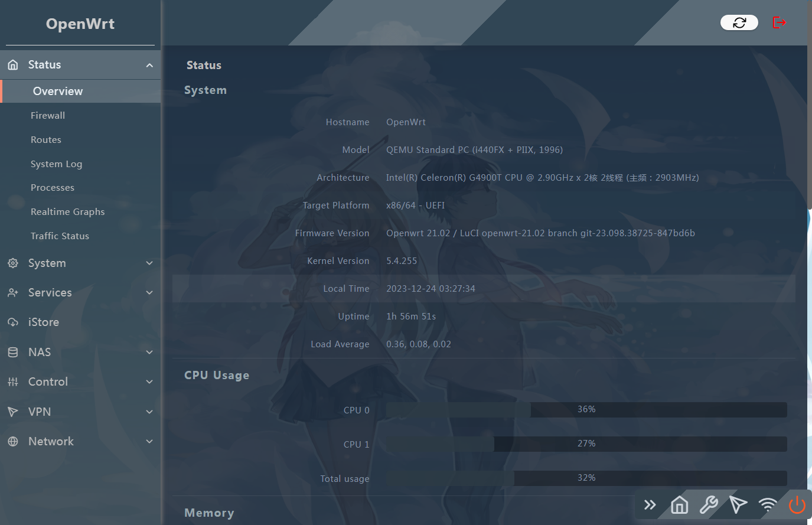Click the Control sliders icon
Viewport: 812px width, 525px height.
[13, 382]
